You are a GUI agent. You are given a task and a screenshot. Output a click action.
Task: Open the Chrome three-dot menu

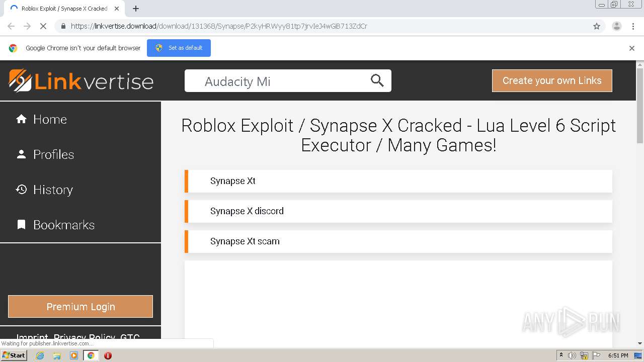click(x=633, y=26)
